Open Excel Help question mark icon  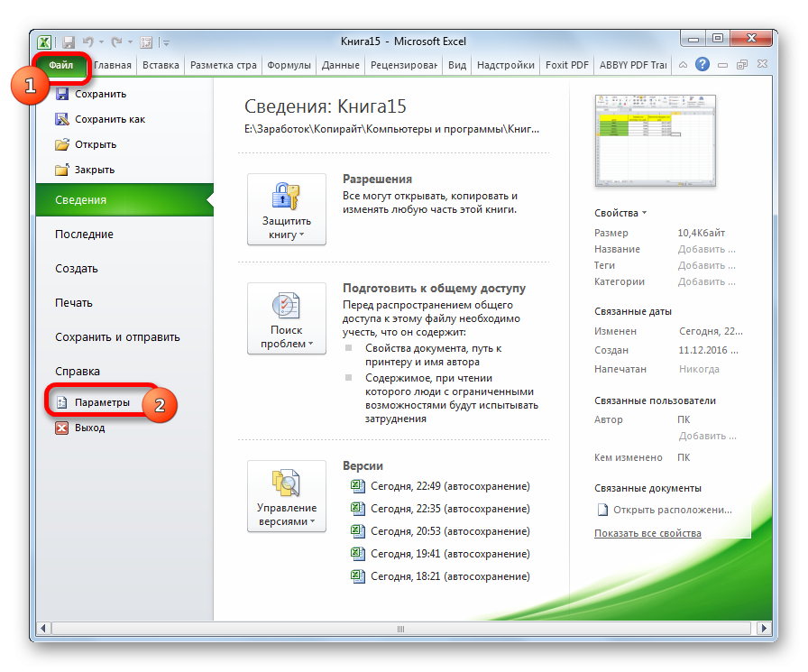point(702,64)
